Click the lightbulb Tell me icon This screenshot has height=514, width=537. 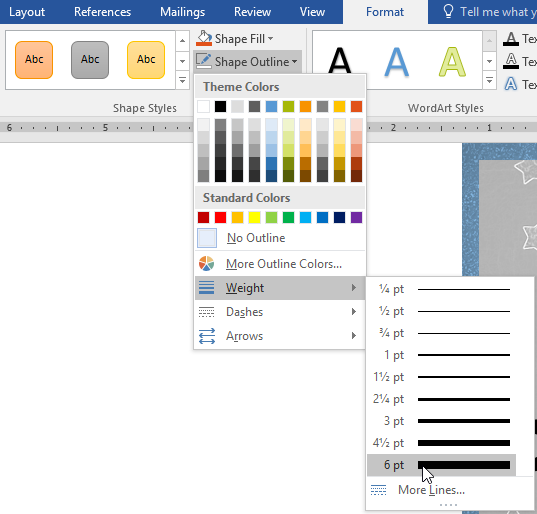coord(448,12)
